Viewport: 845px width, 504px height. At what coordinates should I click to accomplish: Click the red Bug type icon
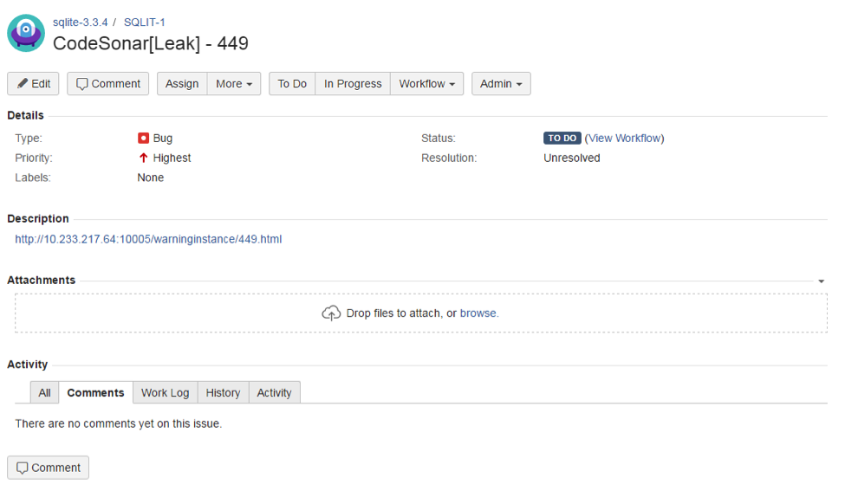pos(143,139)
